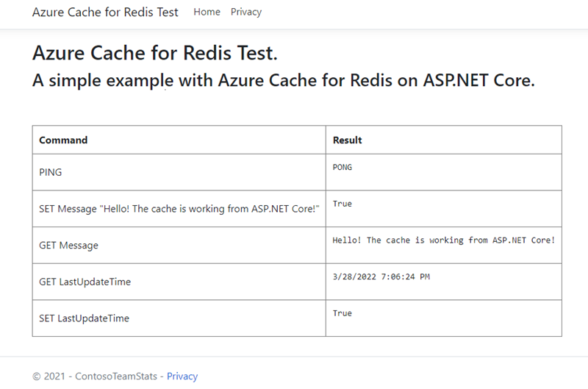Click the "Hello! The cache is working" result text
The width and height of the screenshot is (588, 389).
pyautogui.click(x=443, y=240)
